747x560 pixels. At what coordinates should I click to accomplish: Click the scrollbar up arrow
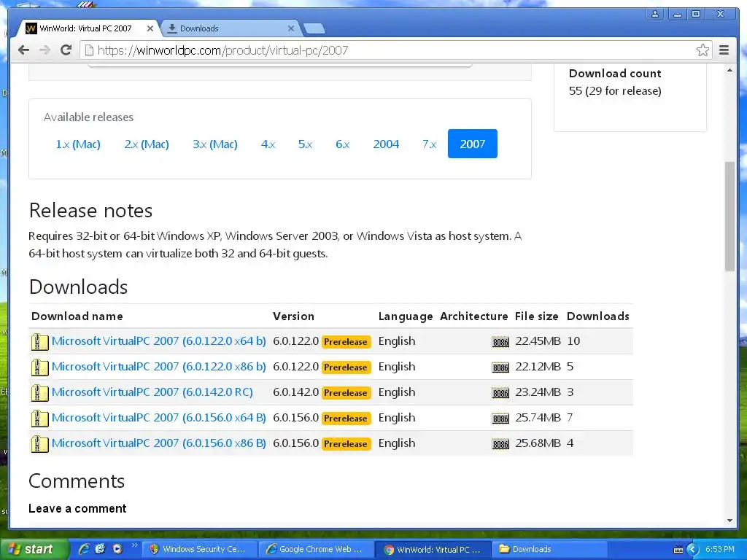pyautogui.click(x=729, y=71)
